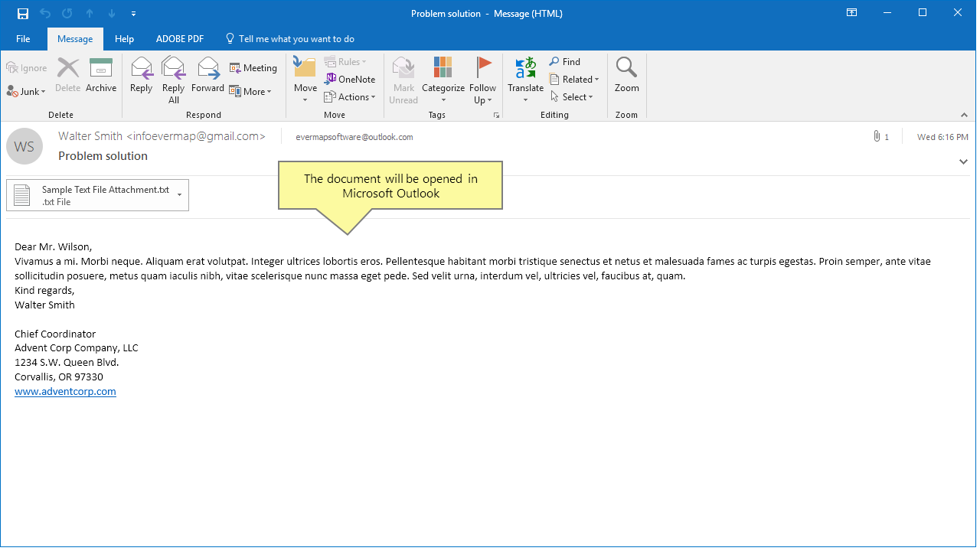Switch to the Help tab

coord(124,39)
